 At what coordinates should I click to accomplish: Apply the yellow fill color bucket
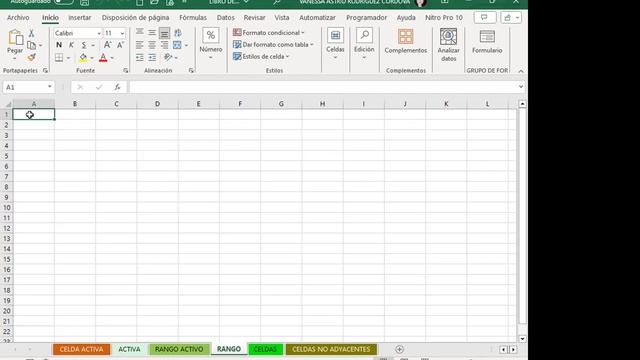pos(83,58)
